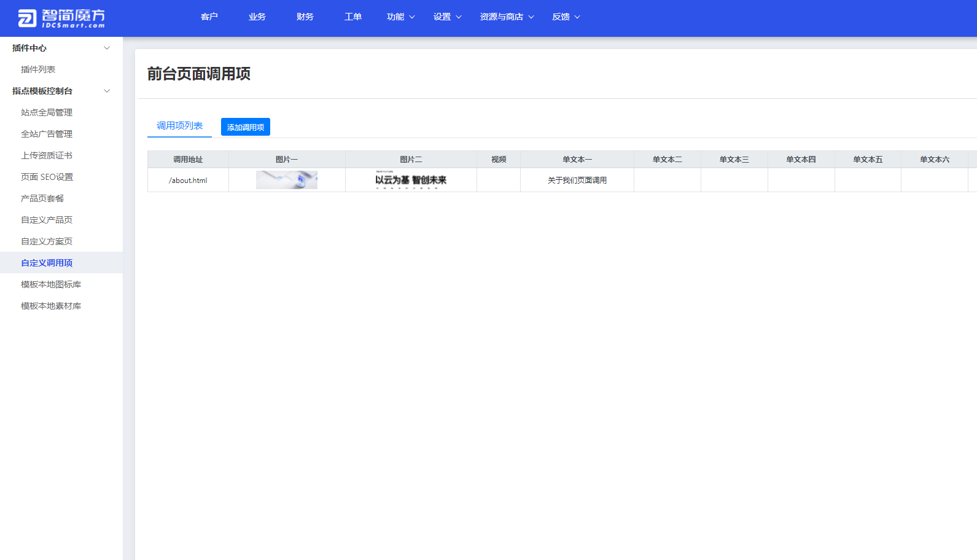The width and height of the screenshot is (977, 560).
Task: Open 模板本地图标库
Action: coord(51,284)
